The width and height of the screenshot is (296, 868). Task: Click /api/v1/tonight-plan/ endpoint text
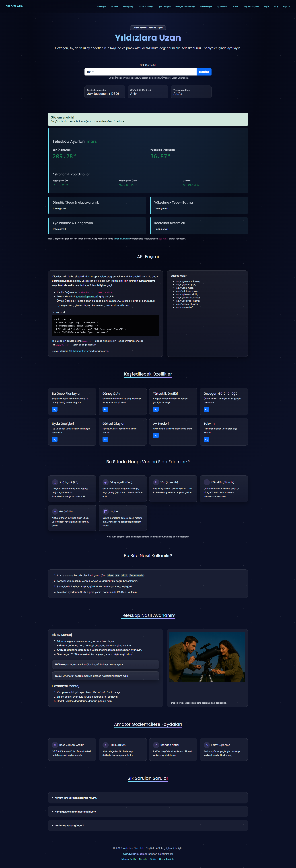(x=186, y=285)
